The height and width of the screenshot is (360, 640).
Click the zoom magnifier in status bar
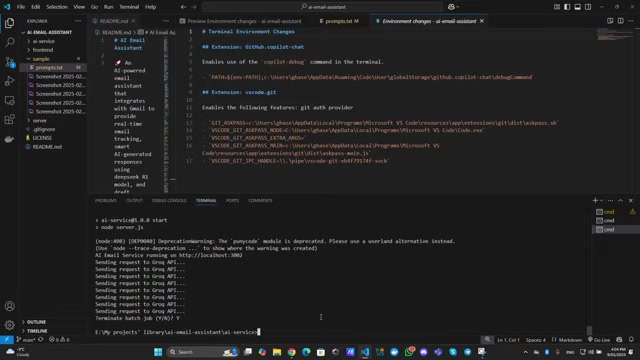pyautogui.click(x=487, y=340)
